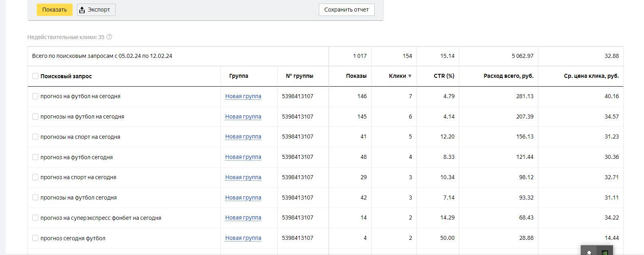Click the Сохранить отчет button
Image resolution: width=644 pixels, height=255 pixels.
[346, 10]
